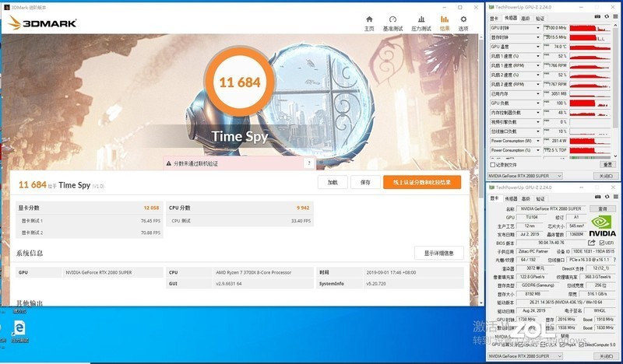Viewport: 623px width, 364px height.
Task: Expand the GPU 负载 sensor dropdown
Action: pyautogui.click(x=538, y=103)
